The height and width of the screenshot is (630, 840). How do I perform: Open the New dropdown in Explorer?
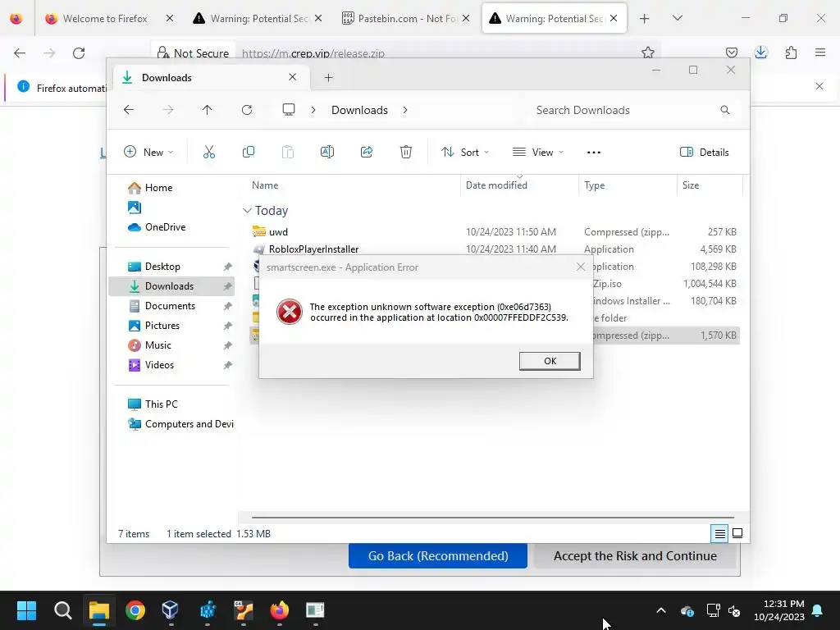[x=148, y=152]
